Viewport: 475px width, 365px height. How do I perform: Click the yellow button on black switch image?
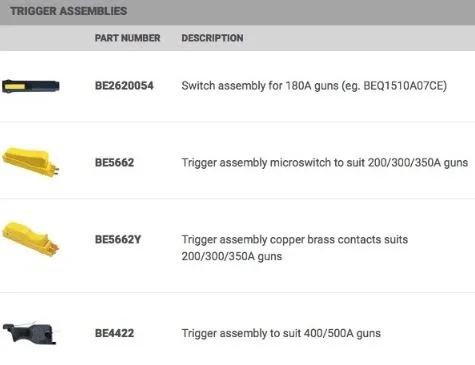pyautogui.click(x=15, y=87)
